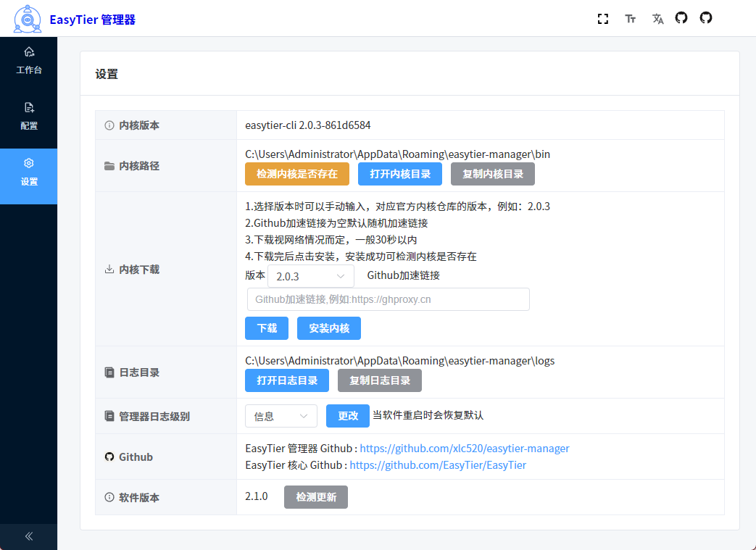
Task: Click the 管理器日志级别 row label
Action: tap(154, 417)
